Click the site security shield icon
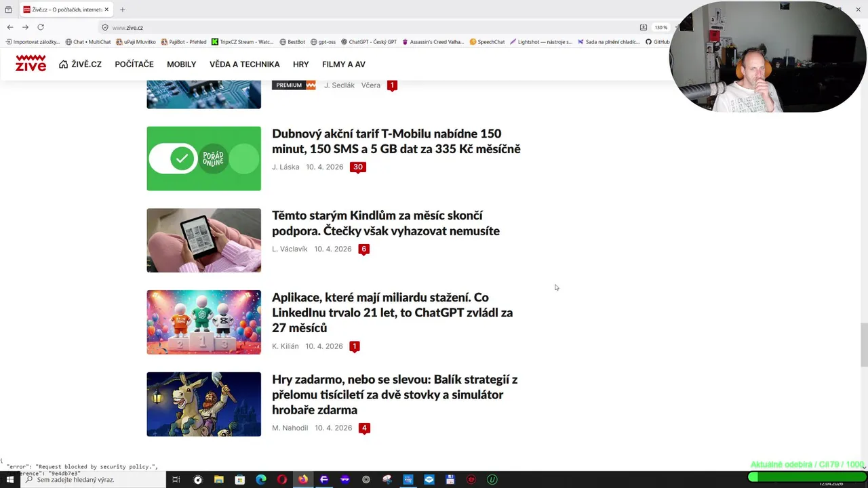Image resolution: width=868 pixels, height=488 pixels. click(x=105, y=28)
